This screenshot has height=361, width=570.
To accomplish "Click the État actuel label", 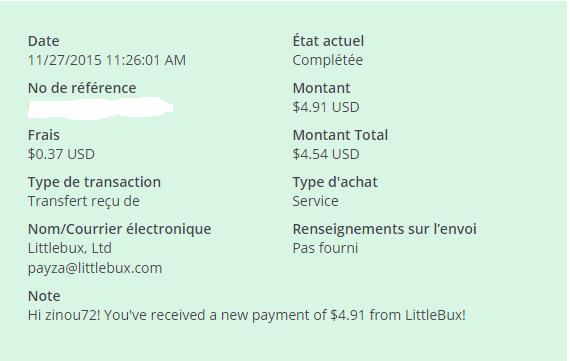I will click(x=328, y=41).
